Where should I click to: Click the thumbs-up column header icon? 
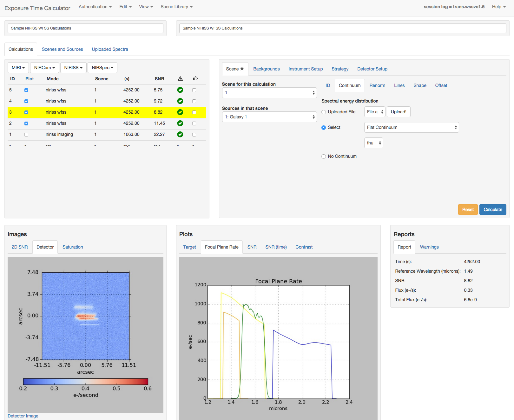click(x=195, y=78)
